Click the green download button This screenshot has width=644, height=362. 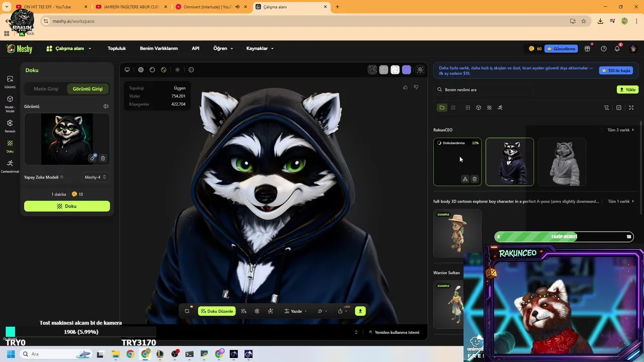pyautogui.click(x=360, y=311)
